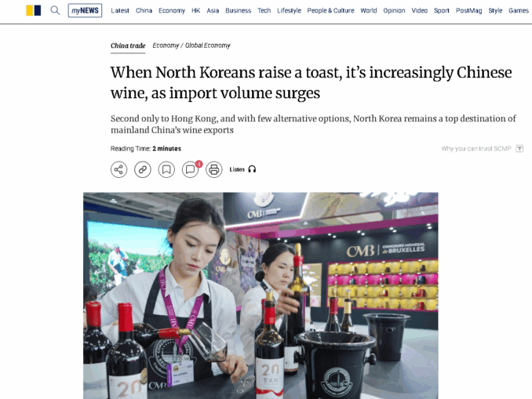Go to the Economy menu item

[x=172, y=10]
